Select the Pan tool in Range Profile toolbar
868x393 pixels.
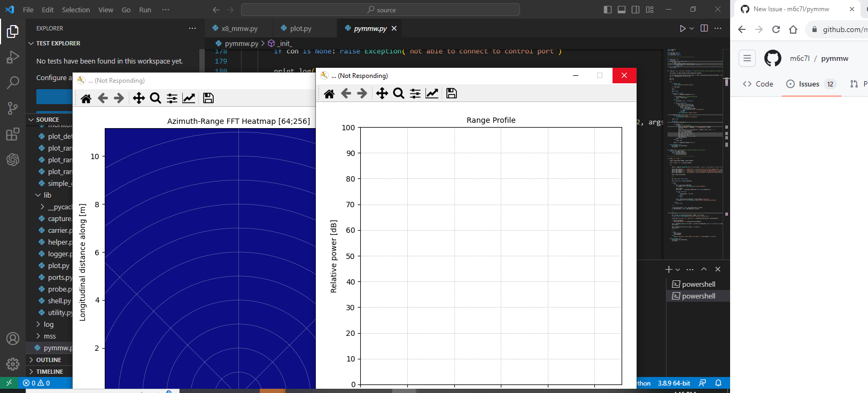382,93
